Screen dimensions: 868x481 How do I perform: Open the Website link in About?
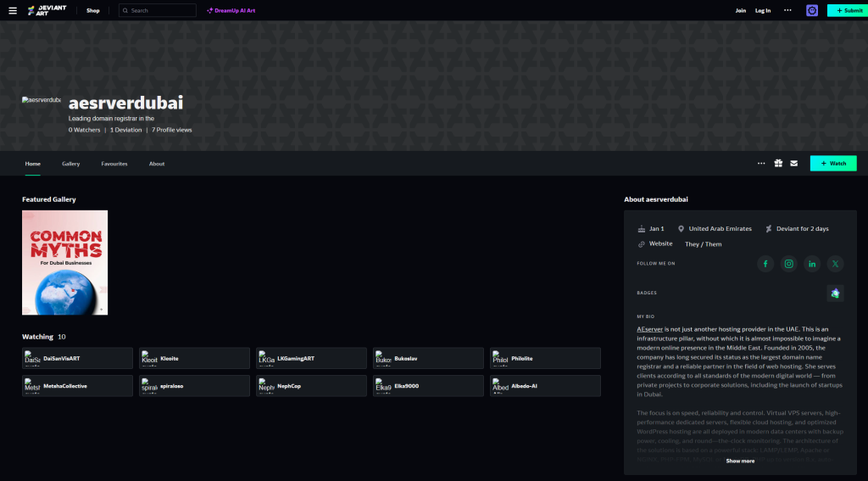click(661, 243)
